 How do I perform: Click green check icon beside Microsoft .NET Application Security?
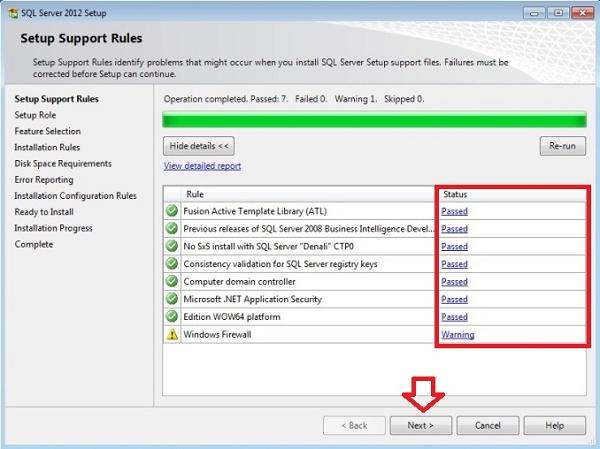(x=172, y=299)
